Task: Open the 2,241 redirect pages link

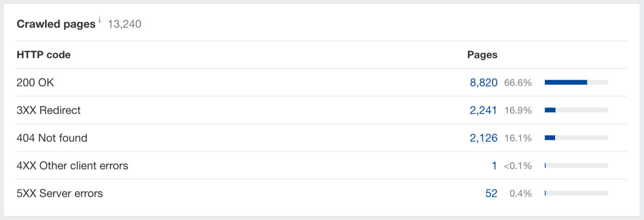Action: click(483, 110)
